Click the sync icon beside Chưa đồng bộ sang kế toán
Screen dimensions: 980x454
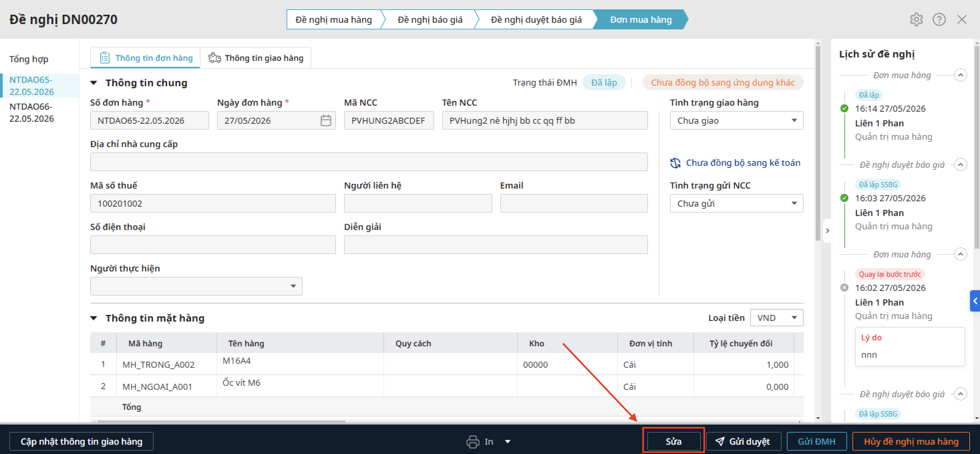pos(675,162)
